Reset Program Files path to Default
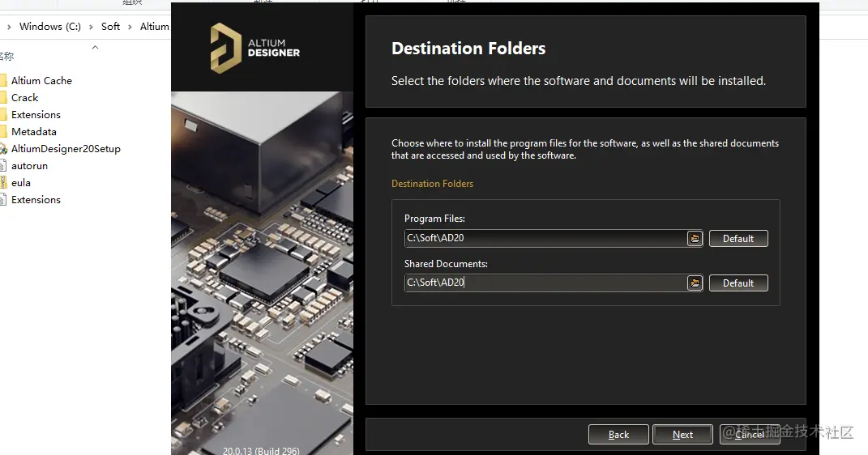Image resolution: width=868 pixels, height=455 pixels. click(x=738, y=238)
